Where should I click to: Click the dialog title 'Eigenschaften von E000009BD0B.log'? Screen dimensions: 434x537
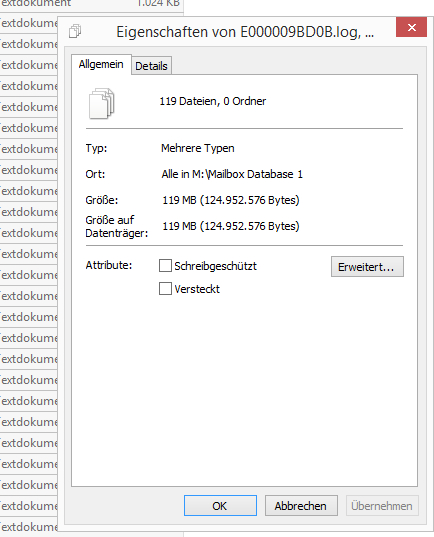coord(245,32)
